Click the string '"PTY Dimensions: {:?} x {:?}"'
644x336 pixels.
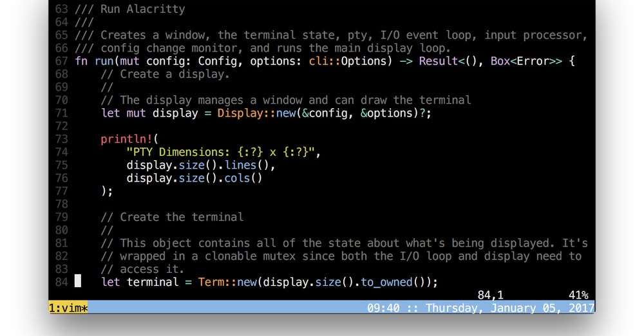click(x=220, y=152)
